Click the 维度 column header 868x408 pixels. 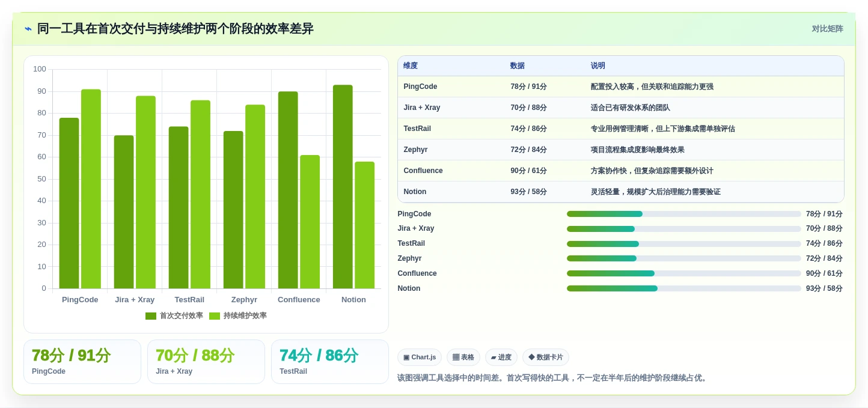pos(411,66)
